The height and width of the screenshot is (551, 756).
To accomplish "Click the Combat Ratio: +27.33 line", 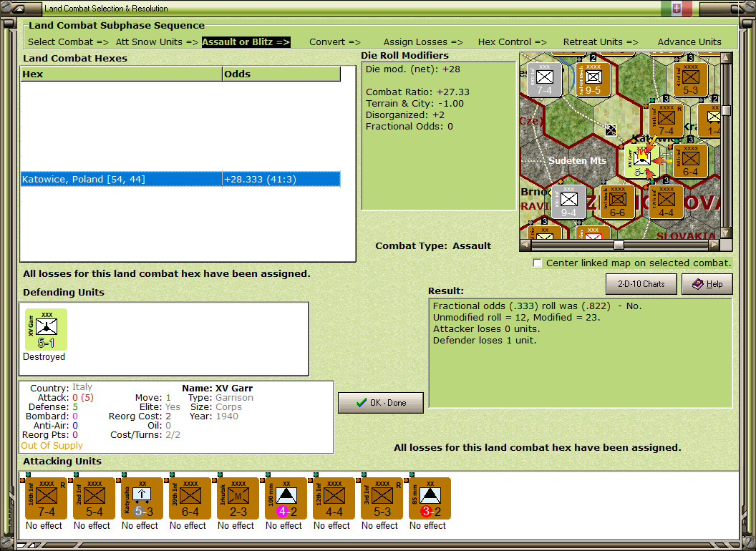I will click(x=417, y=92).
